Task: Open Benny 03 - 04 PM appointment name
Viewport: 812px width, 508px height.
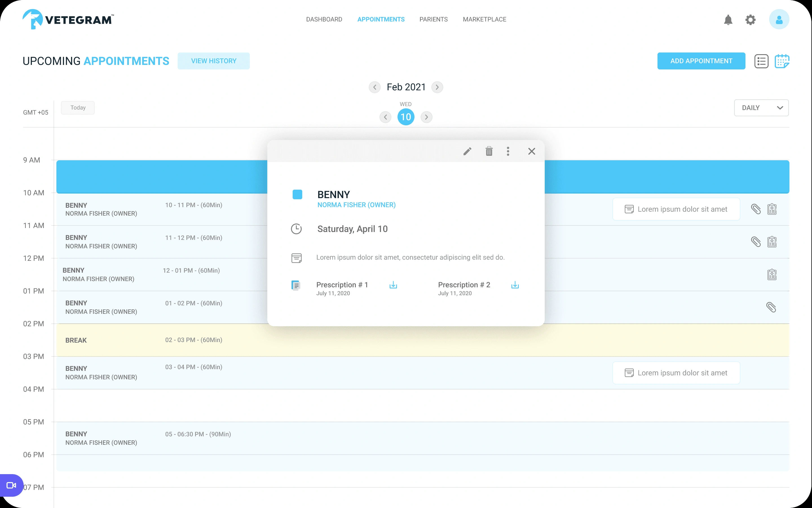Action: pos(76,369)
